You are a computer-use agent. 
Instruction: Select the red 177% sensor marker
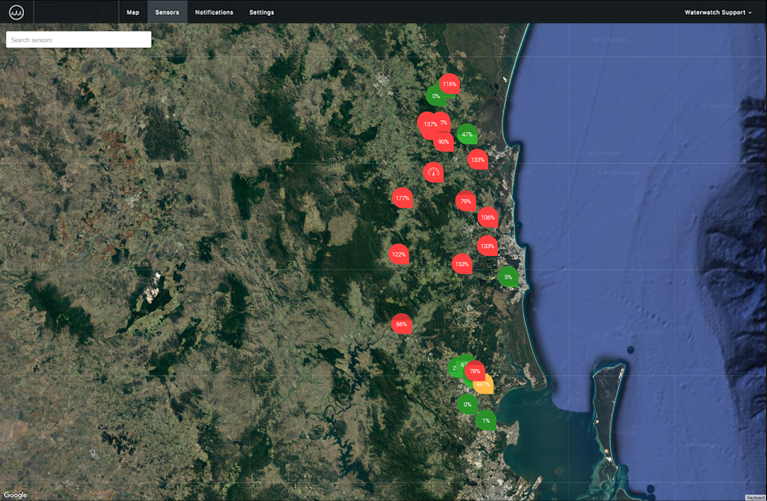(402, 198)
